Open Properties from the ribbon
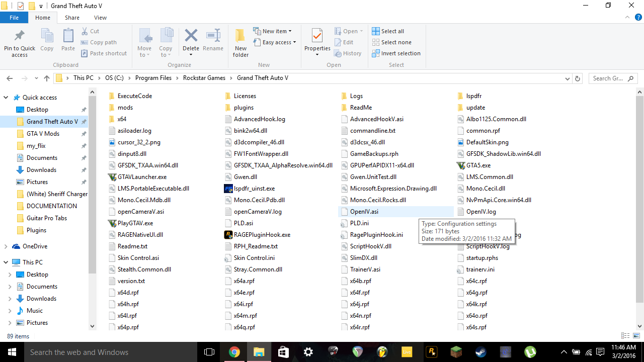Viewport: 644px width, 362px height. (317, 37)
